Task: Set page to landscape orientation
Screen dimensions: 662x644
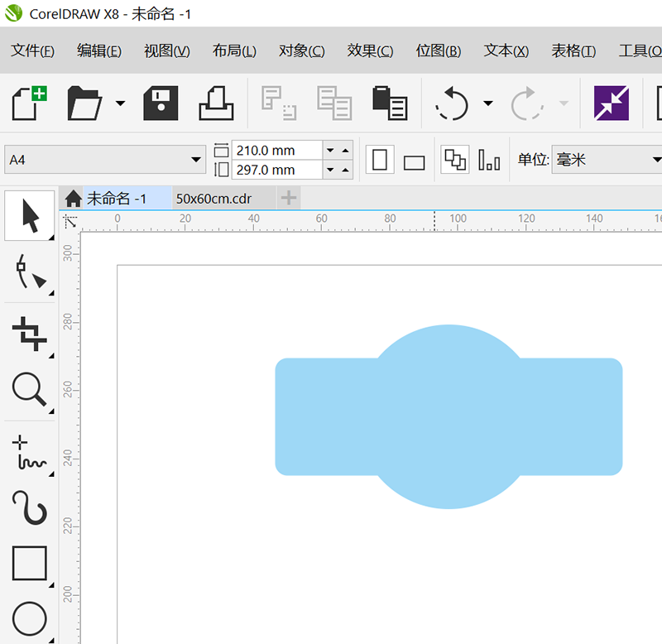Action: 414,161
